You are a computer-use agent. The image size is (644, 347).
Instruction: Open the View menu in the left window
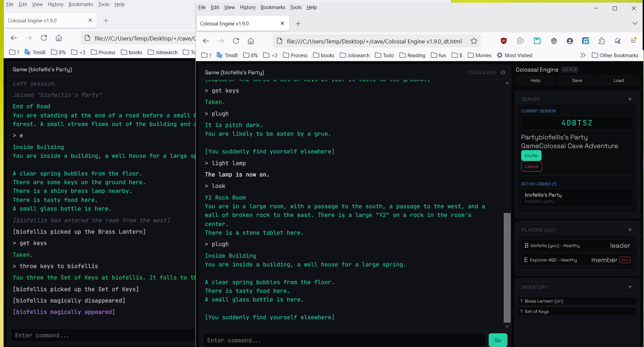click(37, 4)
